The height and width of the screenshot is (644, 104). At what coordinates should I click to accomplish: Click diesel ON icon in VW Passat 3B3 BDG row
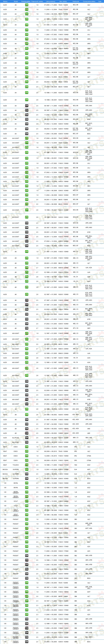point(27,578)
